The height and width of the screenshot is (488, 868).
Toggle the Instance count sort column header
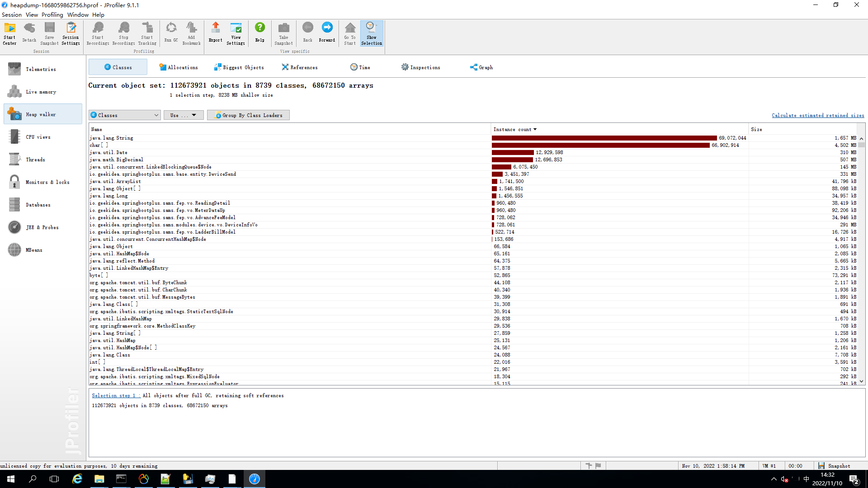[x=514, y=129]
